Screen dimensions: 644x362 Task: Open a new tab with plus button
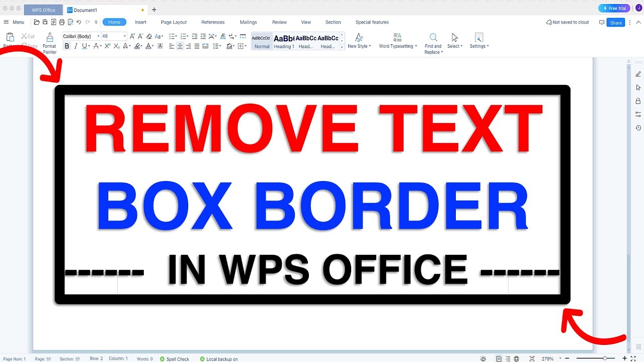pyautogui.click(x=154, y=10)
